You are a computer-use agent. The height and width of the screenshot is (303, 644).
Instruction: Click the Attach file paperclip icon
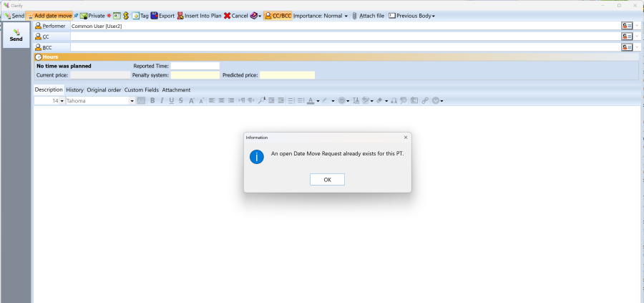(x=354, y=16)
